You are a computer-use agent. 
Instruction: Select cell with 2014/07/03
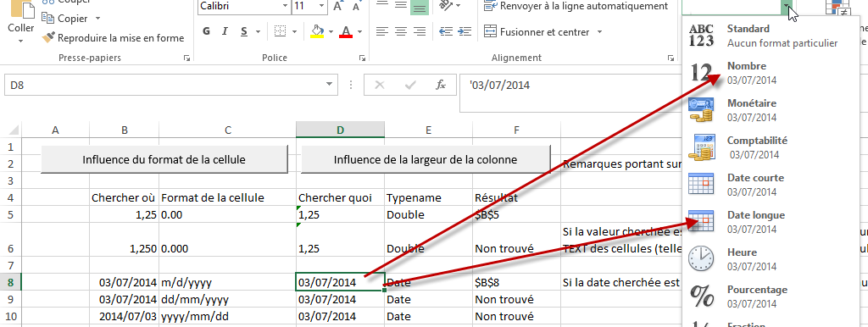point(124,317)
